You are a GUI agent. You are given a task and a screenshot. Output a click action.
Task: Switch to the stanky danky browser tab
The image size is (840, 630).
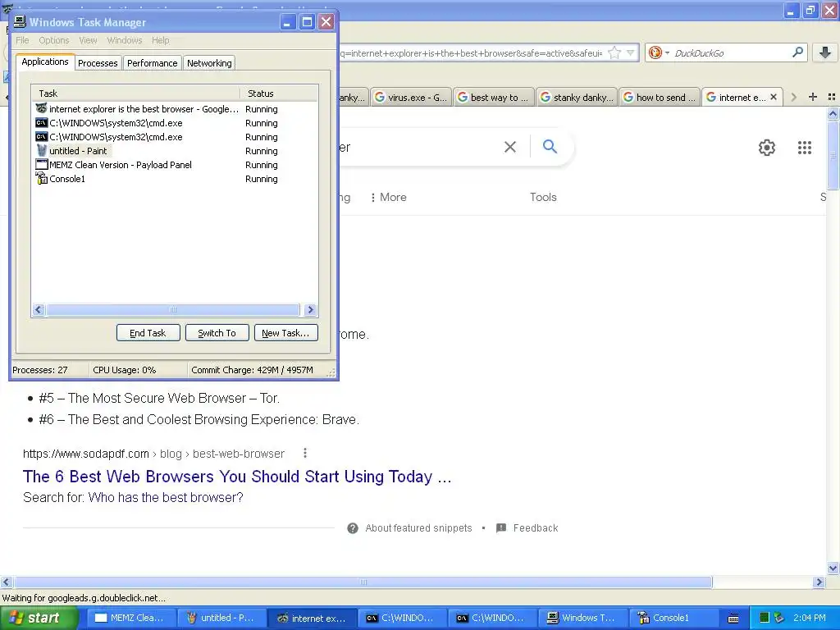pos(577,98)
